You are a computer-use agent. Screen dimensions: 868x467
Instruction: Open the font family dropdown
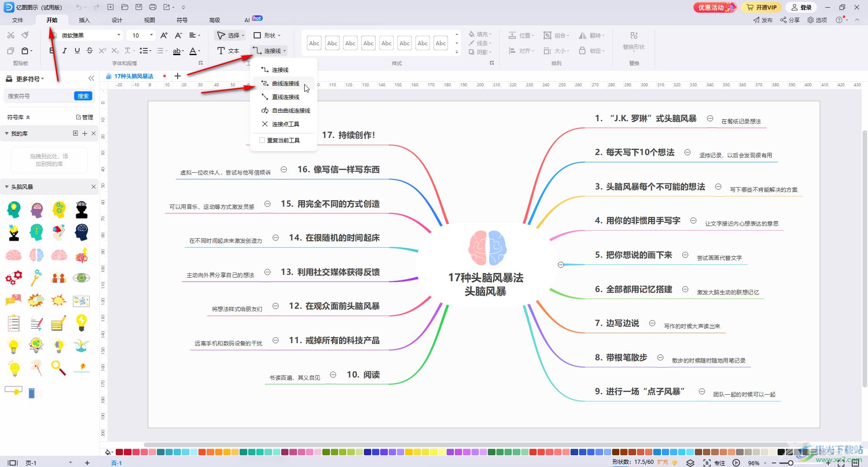coord(119,35)
